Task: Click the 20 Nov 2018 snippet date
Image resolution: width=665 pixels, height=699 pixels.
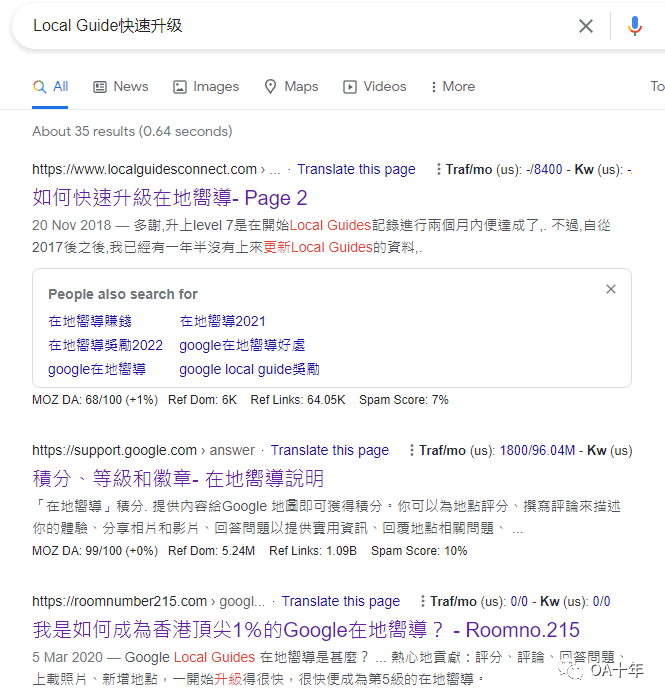Action: 71,225
